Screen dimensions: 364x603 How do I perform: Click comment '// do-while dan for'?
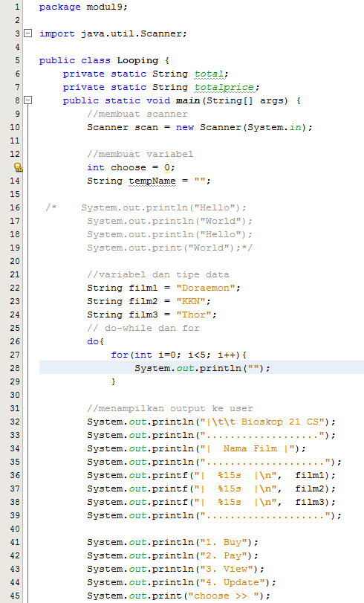(x=143, y=328)
